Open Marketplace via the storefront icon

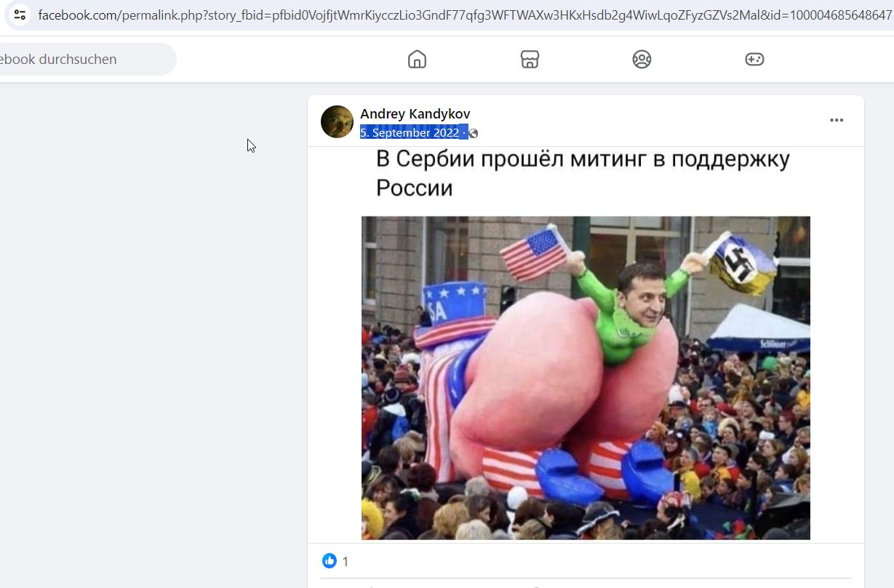click(x=530, y=59)
